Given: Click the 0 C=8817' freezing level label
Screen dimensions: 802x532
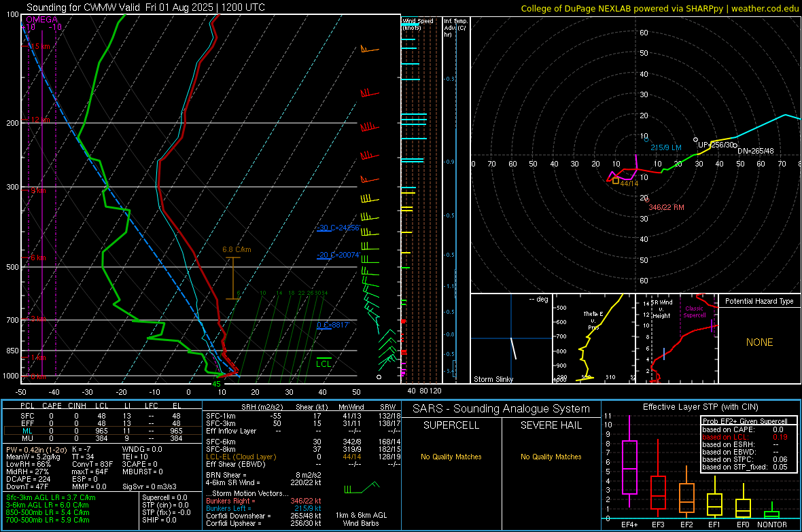Looking at the screenshot, I should 332,325.
